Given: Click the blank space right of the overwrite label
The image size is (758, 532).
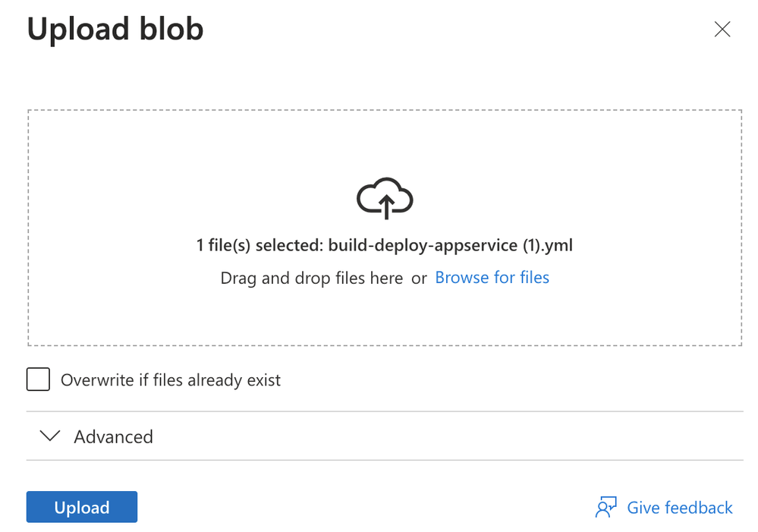Looking at the screenshot, I should coord(493,380).
